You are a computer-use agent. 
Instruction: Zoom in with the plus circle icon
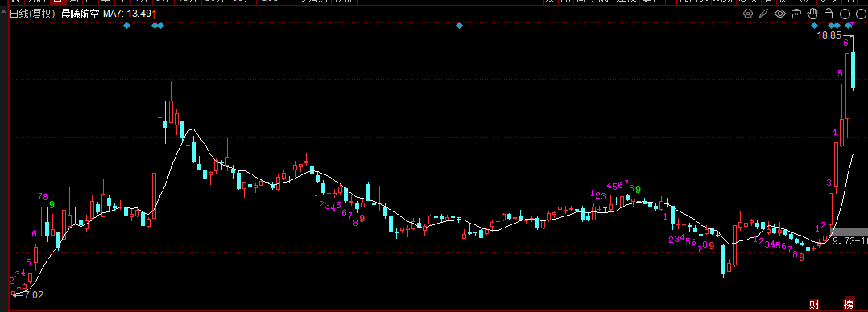coord(845,14)
